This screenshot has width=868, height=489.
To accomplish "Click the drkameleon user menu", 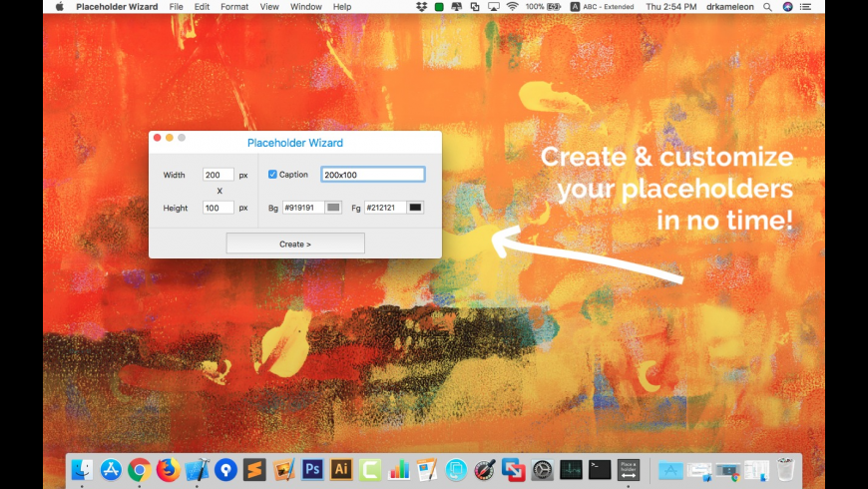I will pos(729,7).
